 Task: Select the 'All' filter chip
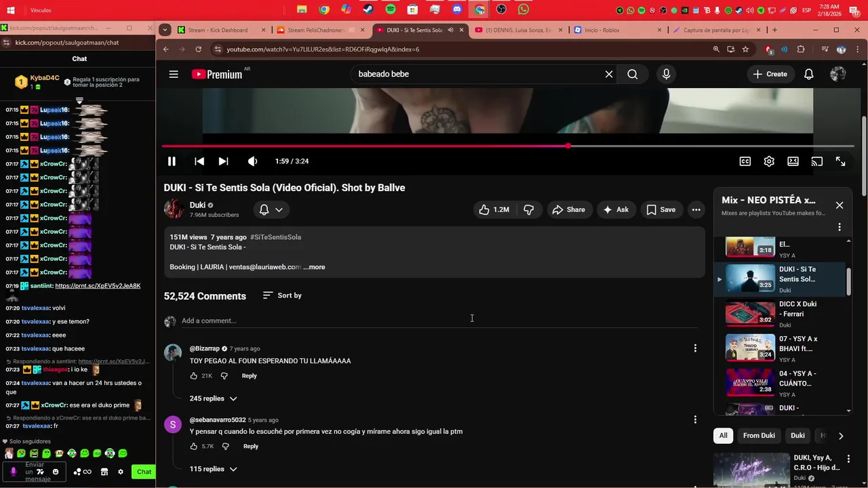click(x=724, y=436)
